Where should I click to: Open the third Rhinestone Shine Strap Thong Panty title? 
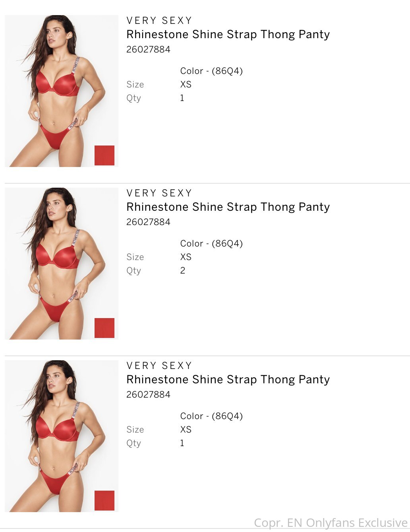[x=228, y=380]
